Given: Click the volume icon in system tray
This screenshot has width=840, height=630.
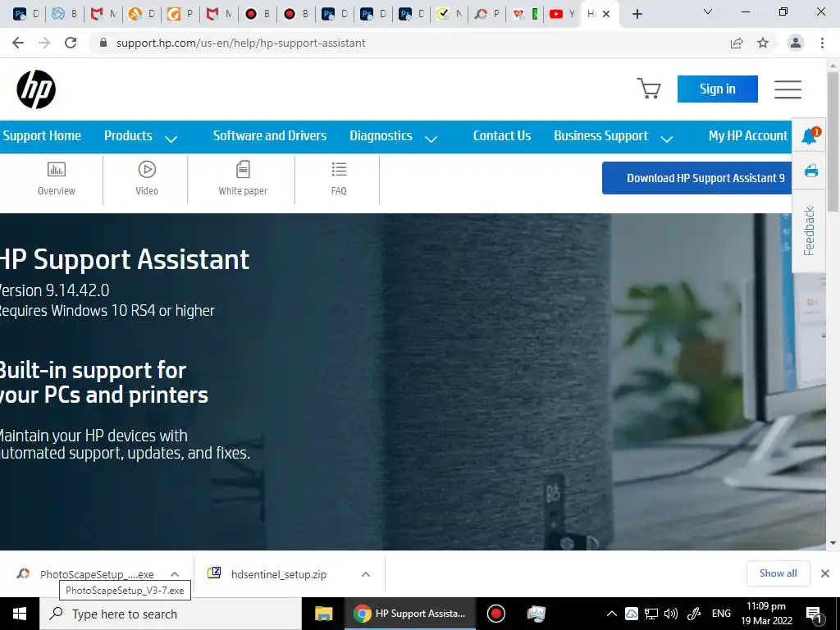Looking at the screenshot, I should tap(671, 614).
